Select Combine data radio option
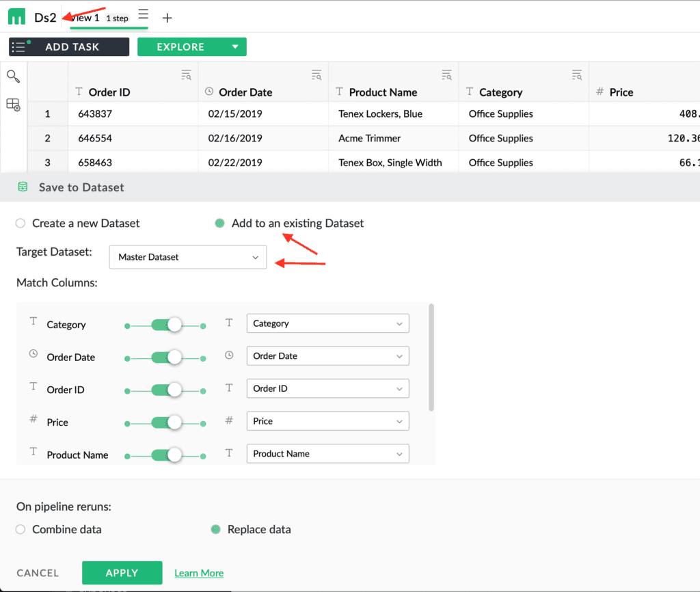This screenshot has width=700, height=592. pyautogui.click(x=21, y=530)
